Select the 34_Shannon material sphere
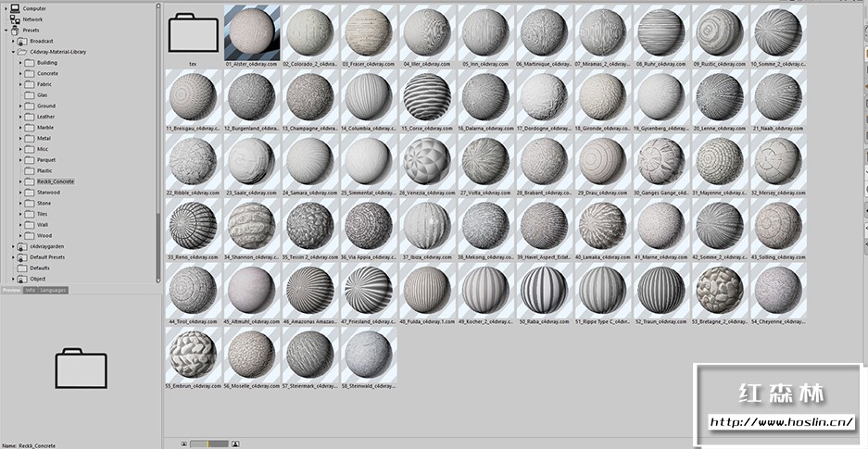868x449 pixels. 252,225
